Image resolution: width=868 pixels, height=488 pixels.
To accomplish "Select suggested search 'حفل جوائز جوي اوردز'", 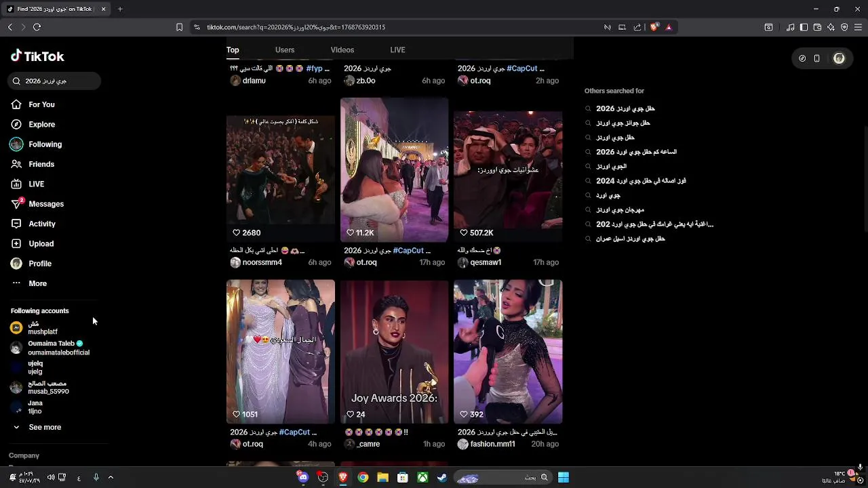I will point(623,123).
